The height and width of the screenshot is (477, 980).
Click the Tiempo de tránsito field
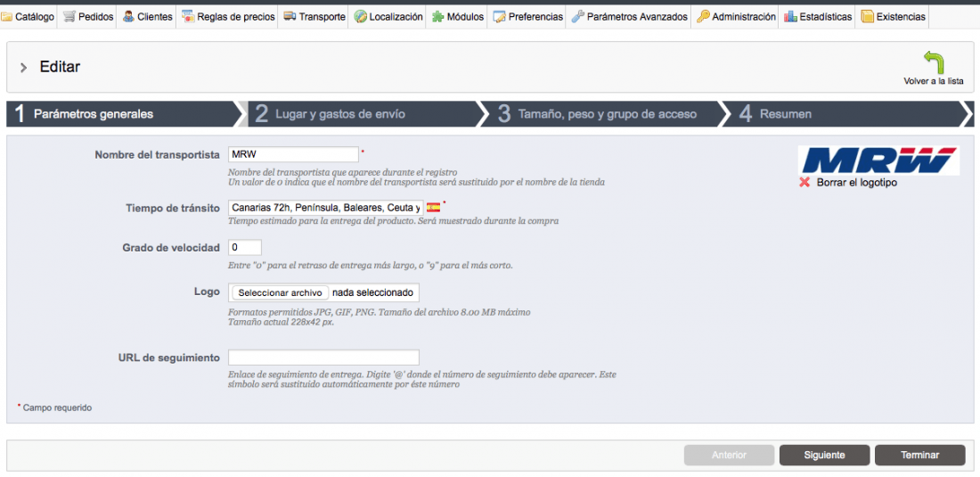(x=325, y=208)
